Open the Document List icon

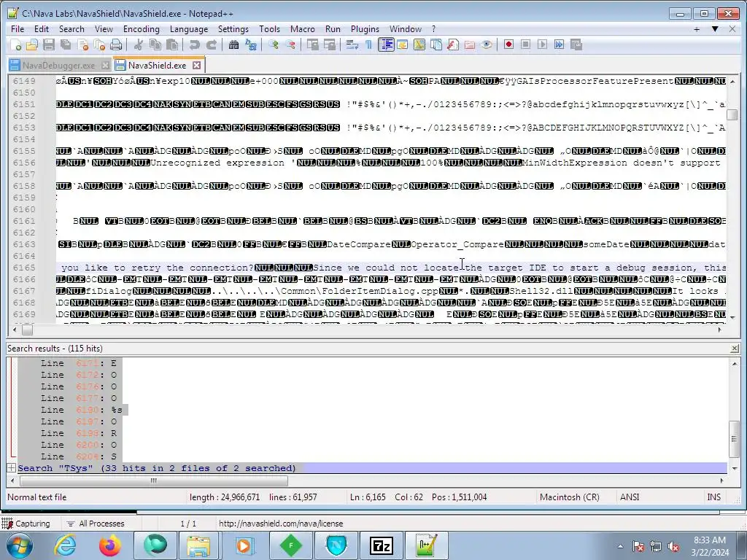(x=436, y=44)
